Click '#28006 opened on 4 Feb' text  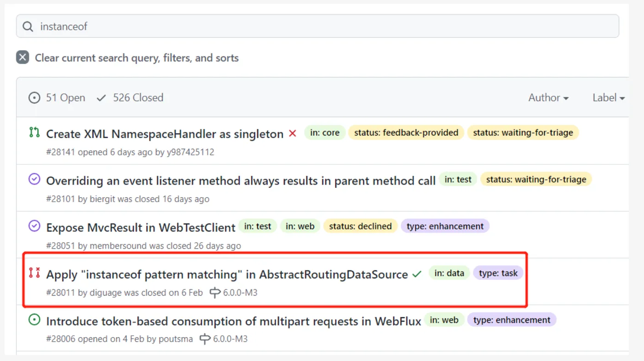click(x=96, y=339)
